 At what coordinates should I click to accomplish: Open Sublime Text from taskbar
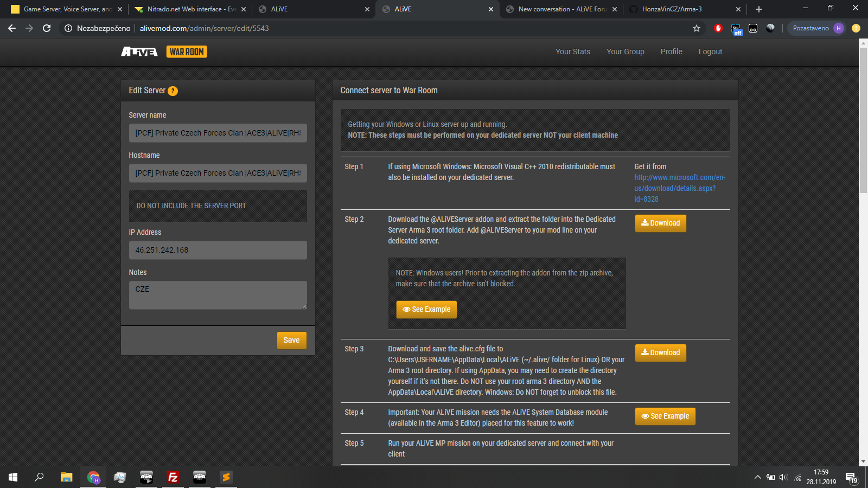tap(226, 477)
